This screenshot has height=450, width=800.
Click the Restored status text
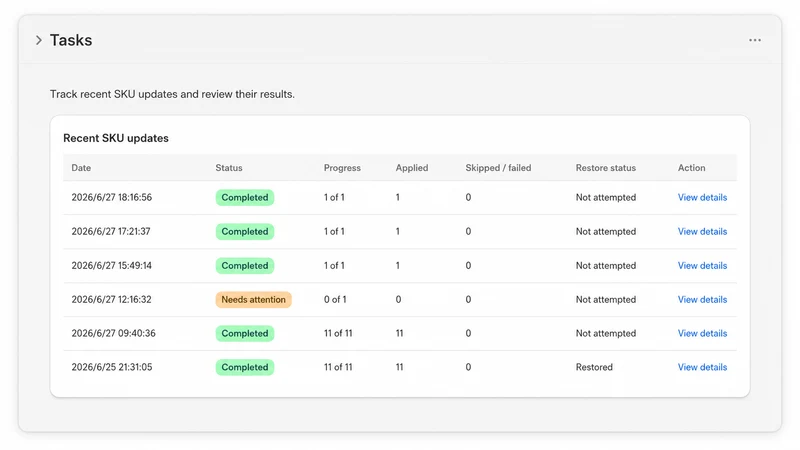594,367
